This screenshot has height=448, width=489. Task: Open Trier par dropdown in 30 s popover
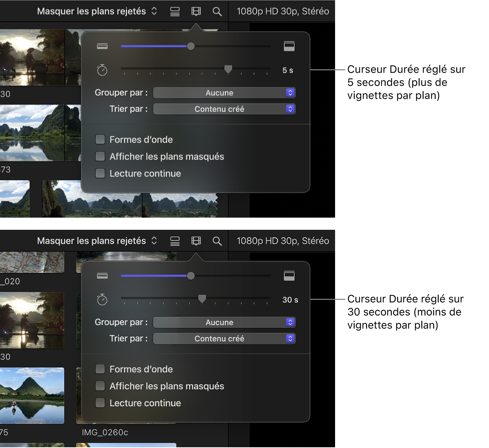224,339
